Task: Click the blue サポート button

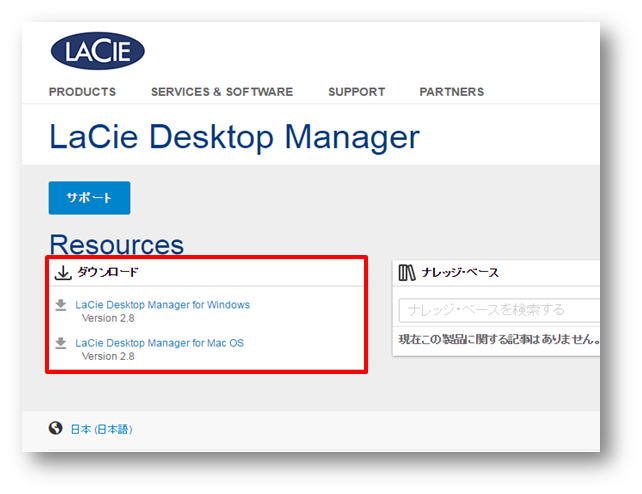Action: coord(89,198)
